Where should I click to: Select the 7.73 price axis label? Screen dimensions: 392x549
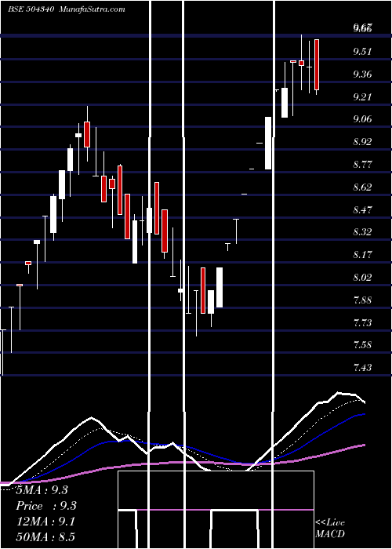pyautogui.click(x=362, y=323)
